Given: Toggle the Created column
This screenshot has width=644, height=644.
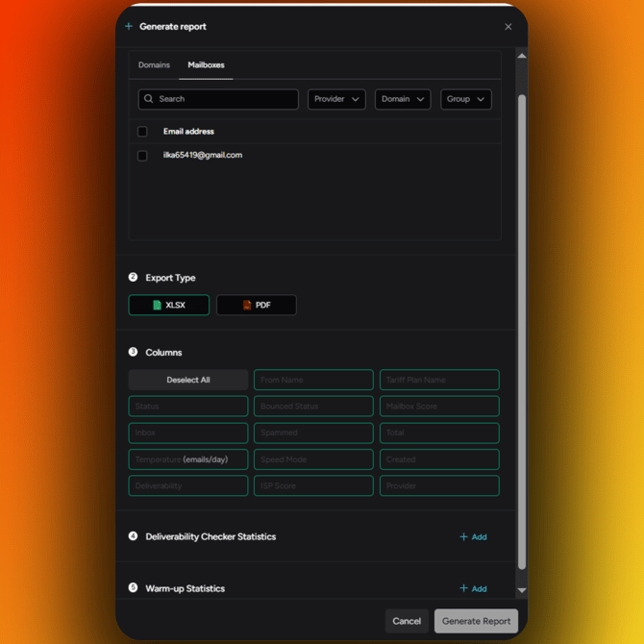Looking at the screenshot, I should (439, 459).
